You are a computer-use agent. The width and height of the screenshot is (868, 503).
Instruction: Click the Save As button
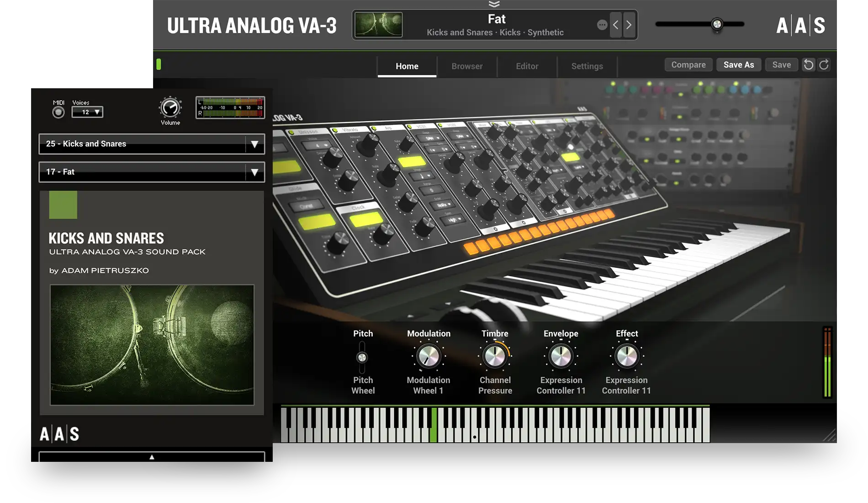coord(738,65)
